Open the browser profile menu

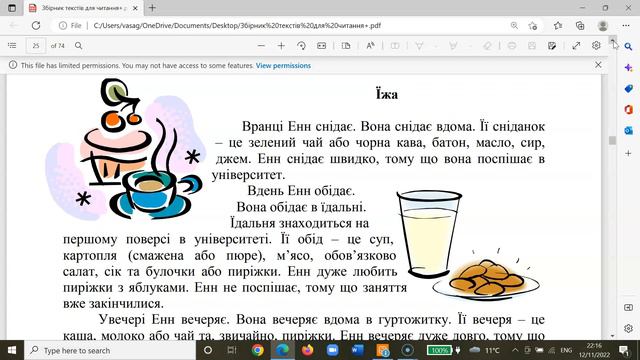tap(603, 26)
